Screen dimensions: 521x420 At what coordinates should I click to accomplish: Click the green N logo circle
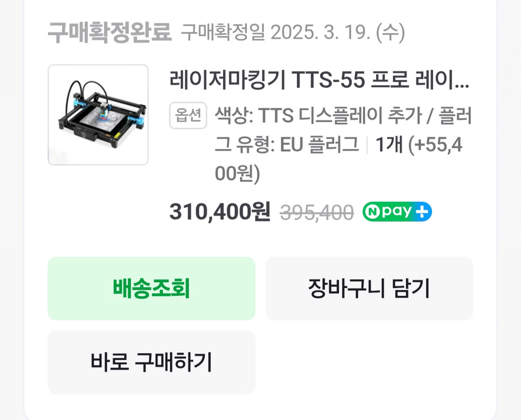372,212
